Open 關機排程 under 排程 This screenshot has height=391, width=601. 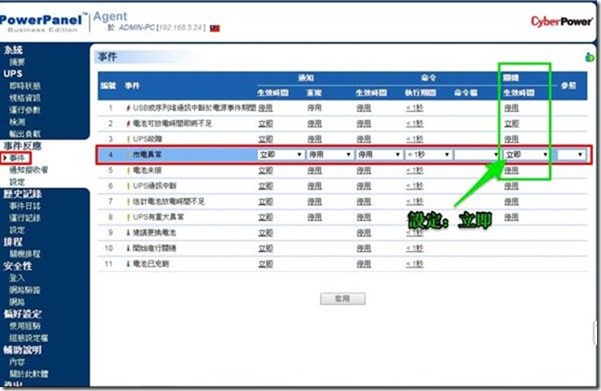point(25,254)
